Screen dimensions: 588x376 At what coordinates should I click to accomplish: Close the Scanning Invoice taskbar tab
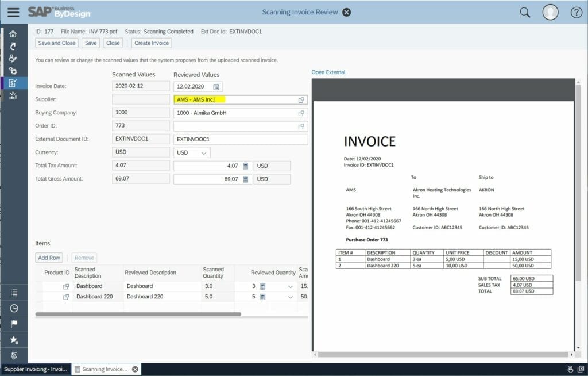[135, 369]
